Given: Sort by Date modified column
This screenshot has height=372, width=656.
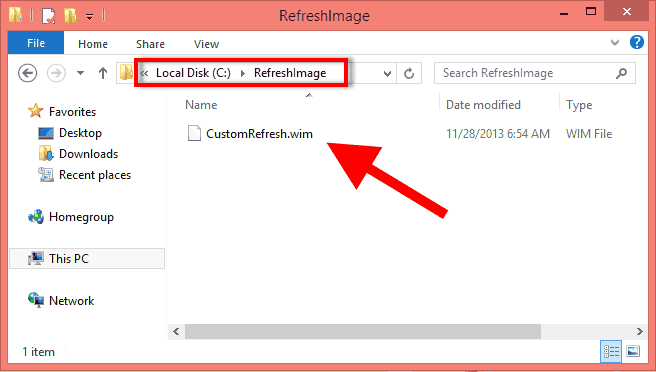Looking at the screenshot, I should coord(483,105).
